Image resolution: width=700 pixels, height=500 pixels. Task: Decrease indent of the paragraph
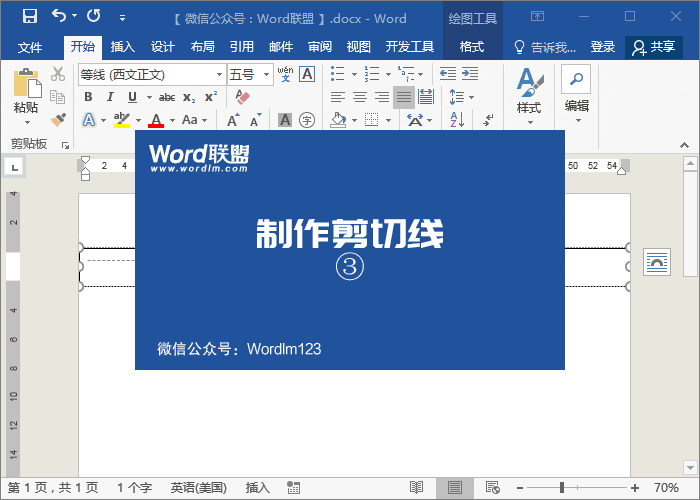(x=448, y=74)
